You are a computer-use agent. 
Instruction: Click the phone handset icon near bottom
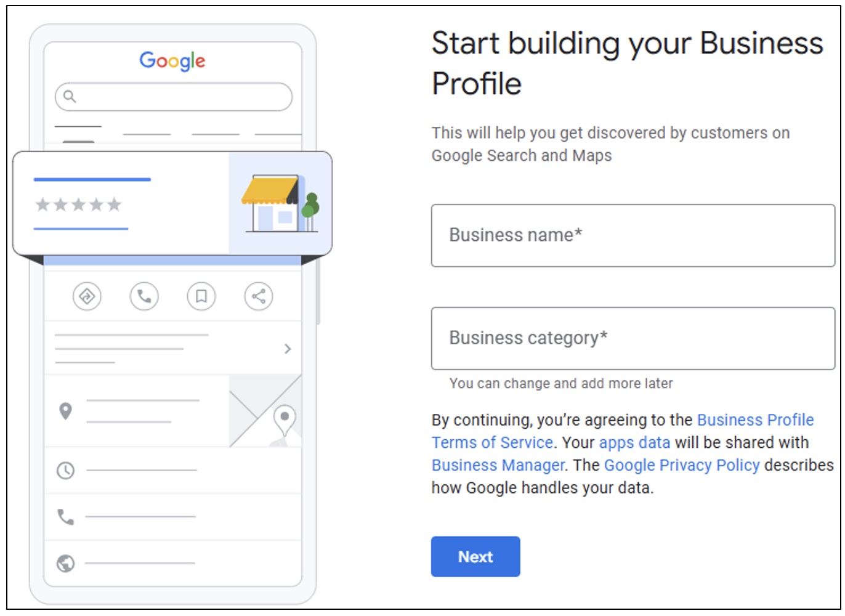pos(65,516)
